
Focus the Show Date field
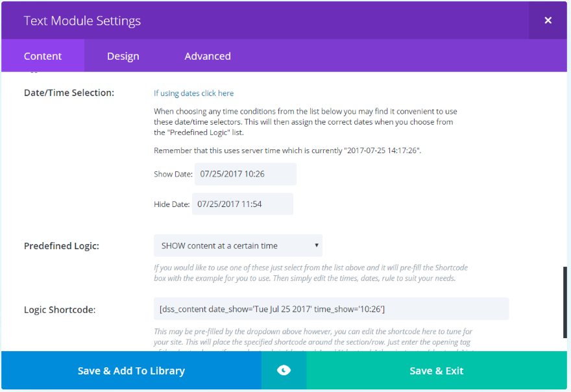pyautogui.click(x=245, y=174)
